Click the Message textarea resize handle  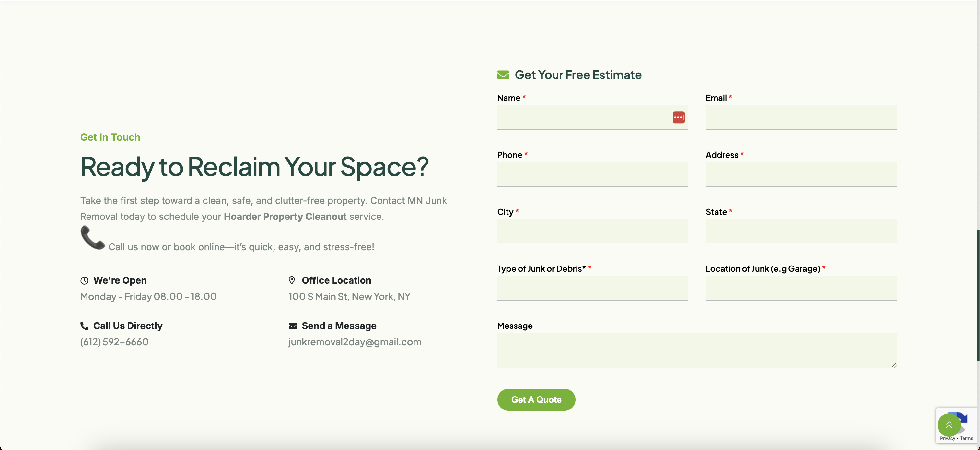tap(894, 365)
